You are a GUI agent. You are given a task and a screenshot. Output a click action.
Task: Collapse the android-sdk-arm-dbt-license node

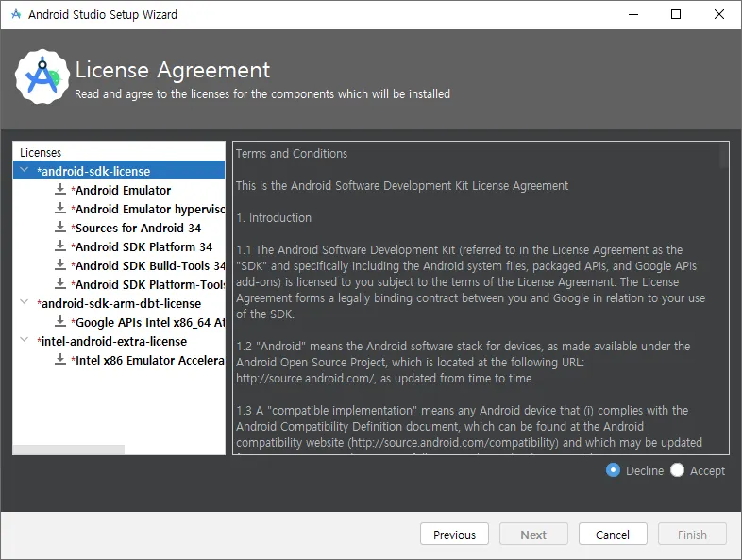tap(25, 303)
